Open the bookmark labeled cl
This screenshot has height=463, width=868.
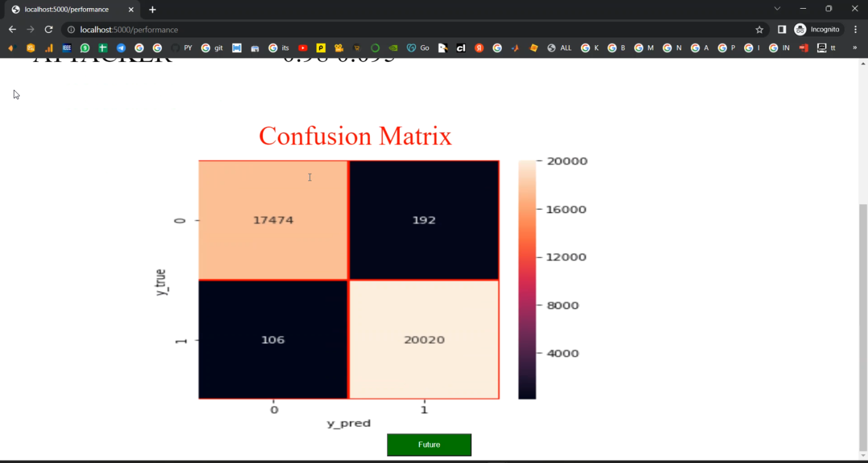[x=461, y=48]
